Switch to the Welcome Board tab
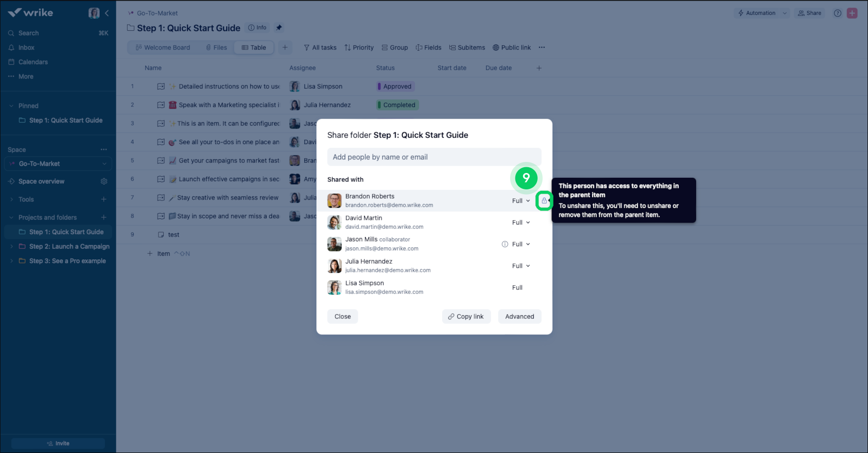 point(164,47)
